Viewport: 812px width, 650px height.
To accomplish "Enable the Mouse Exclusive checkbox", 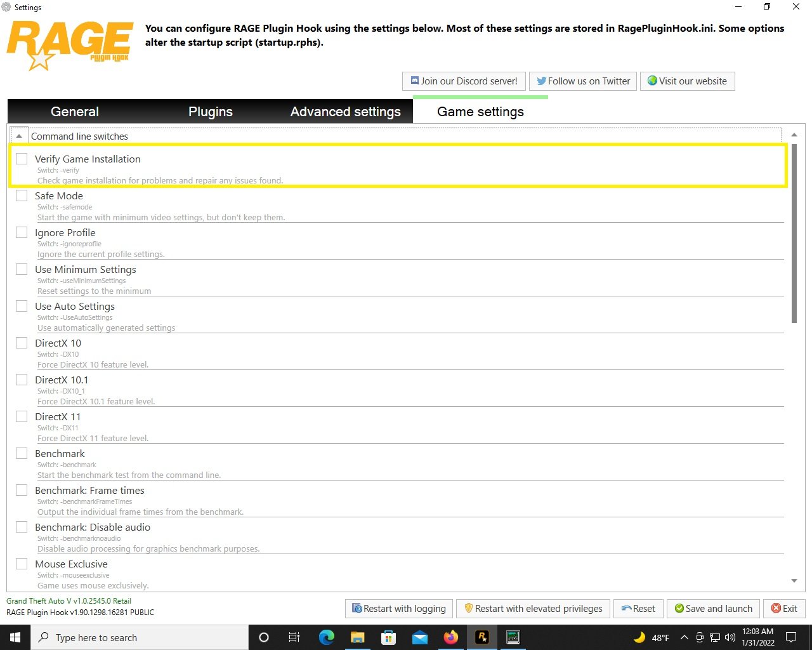I will click(x=22, y=564).
